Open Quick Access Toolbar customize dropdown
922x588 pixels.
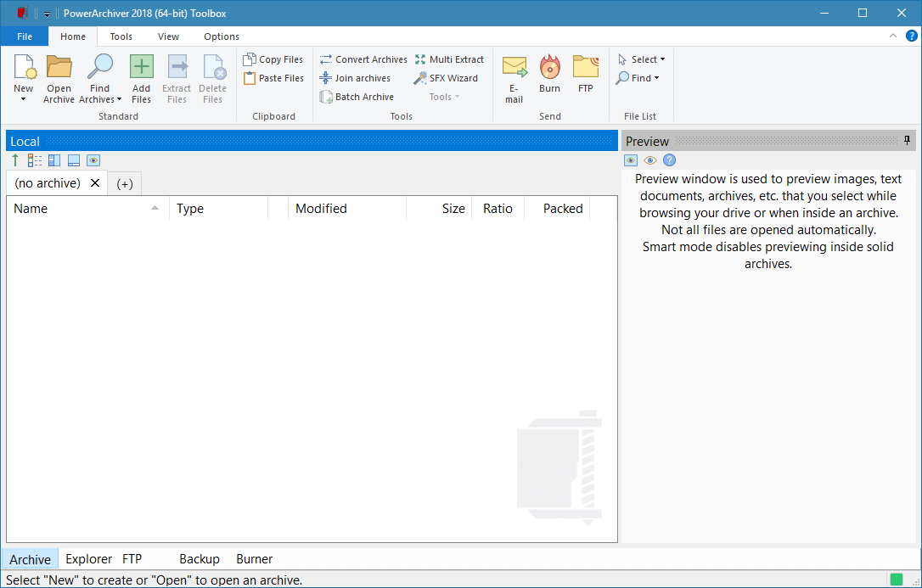pyautogui.click(x=47, y=14)
